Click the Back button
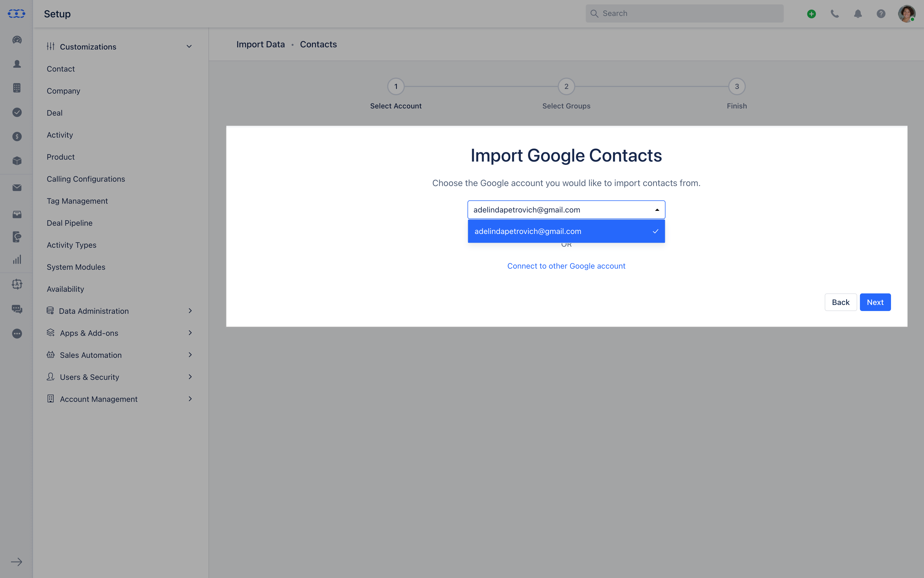Screen dimensions: 924x578 (840, 302)
